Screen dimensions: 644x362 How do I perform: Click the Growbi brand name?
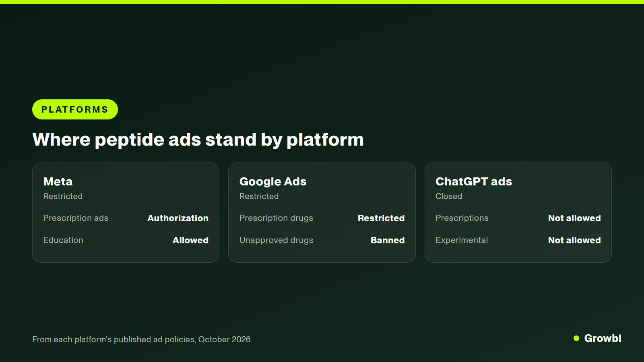(x=603, y=338)
